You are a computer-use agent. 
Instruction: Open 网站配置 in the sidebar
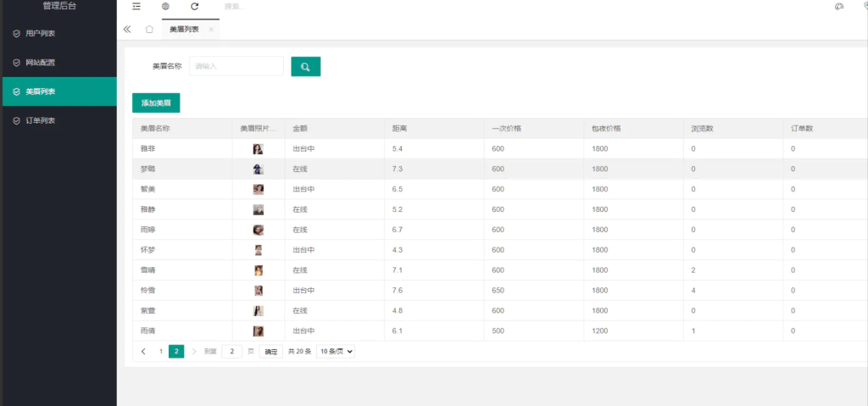click(x=60, y=63)
